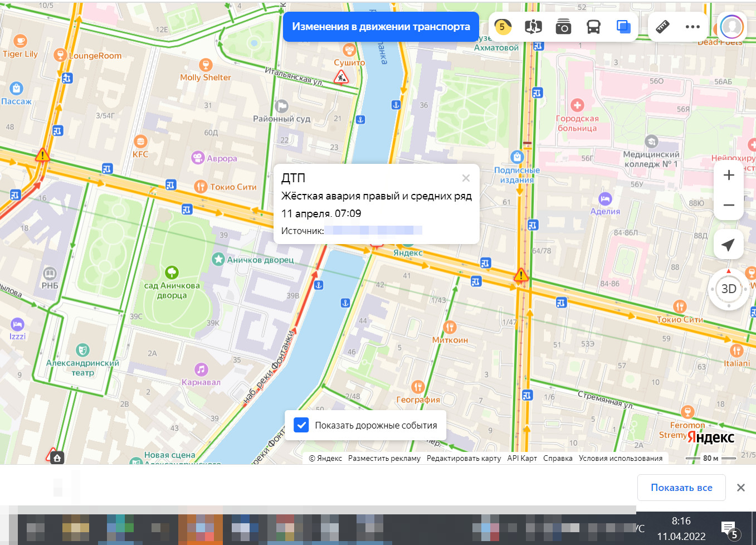Screen dimensions: 756x545
Task: Select the Пассаж shopping marker
Action: (x=16, y=88)
